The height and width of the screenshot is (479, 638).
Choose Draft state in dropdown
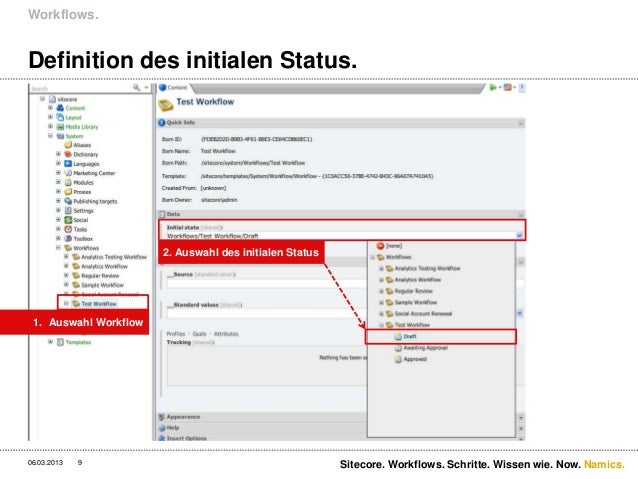point(410,337)
